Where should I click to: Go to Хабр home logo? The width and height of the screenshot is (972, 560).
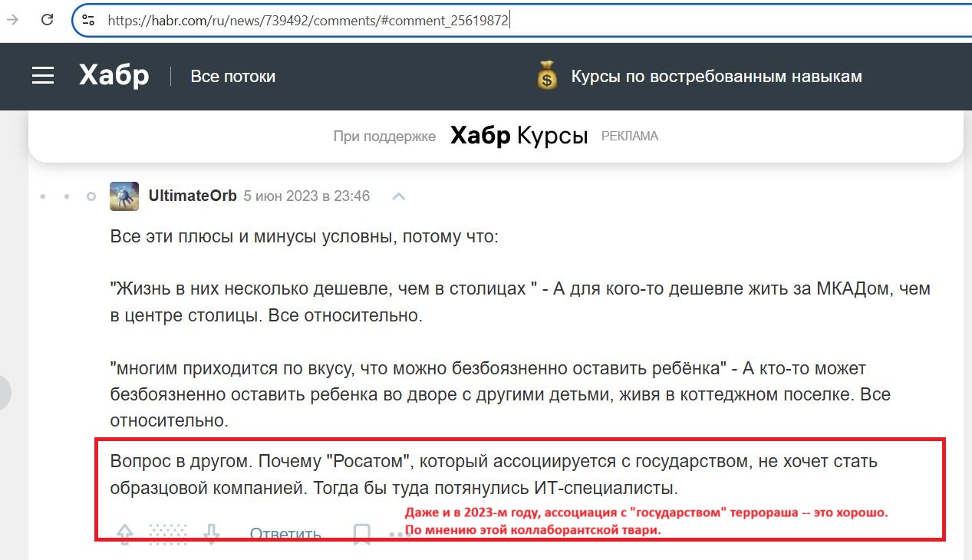click(x=114, y=76)
